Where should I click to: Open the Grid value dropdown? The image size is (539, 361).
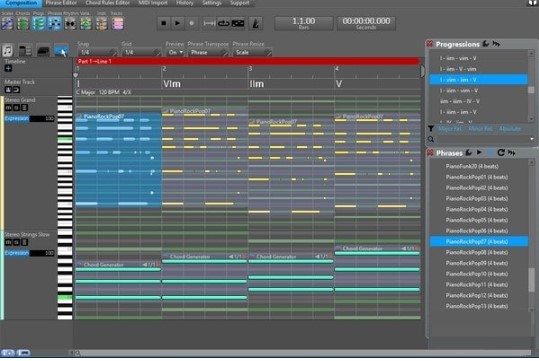(x=141, y=52)
